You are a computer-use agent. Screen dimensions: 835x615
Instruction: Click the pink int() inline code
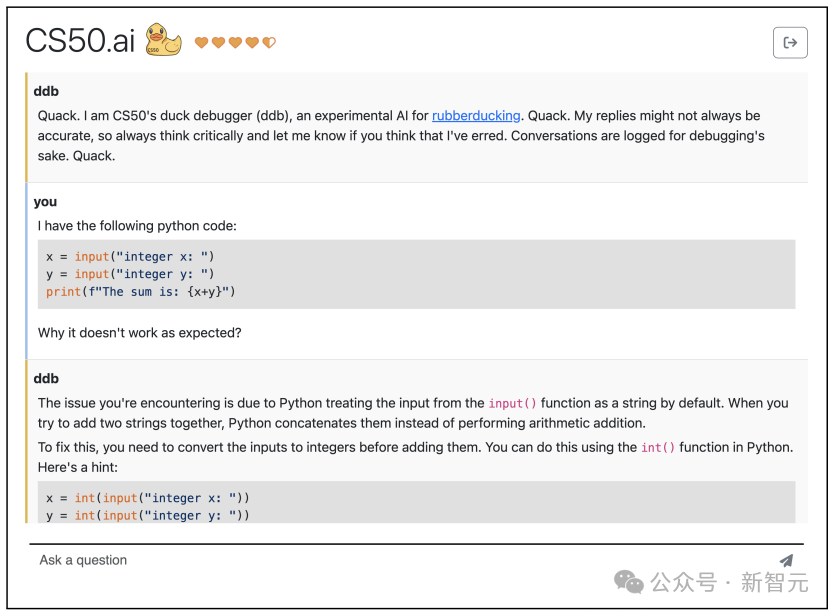pos(658,448)
